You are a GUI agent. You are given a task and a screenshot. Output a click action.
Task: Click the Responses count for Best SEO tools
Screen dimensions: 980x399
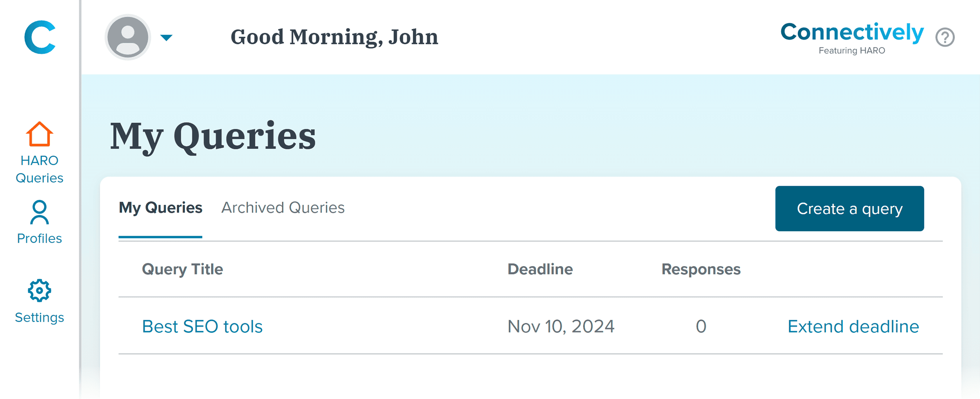pos(701,326)
